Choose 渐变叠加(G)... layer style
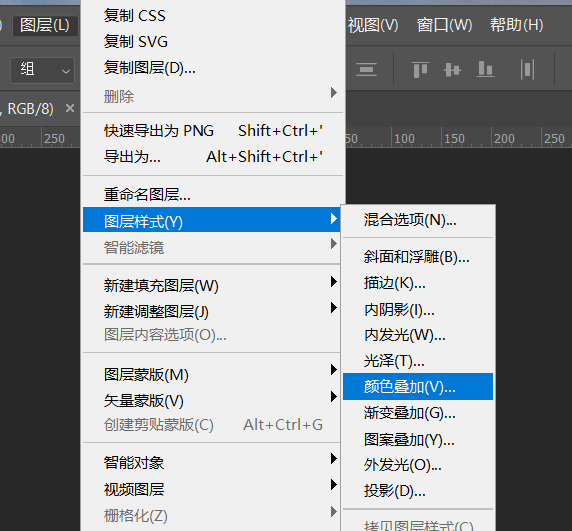The width and height of the screenshot is (572, 531). click(418, 413)
